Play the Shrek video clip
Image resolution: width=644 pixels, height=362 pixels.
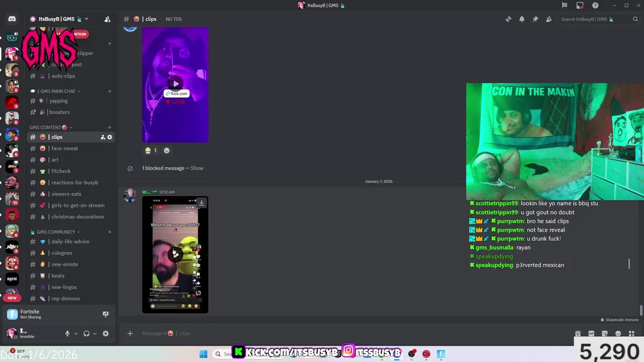(175, 254)
